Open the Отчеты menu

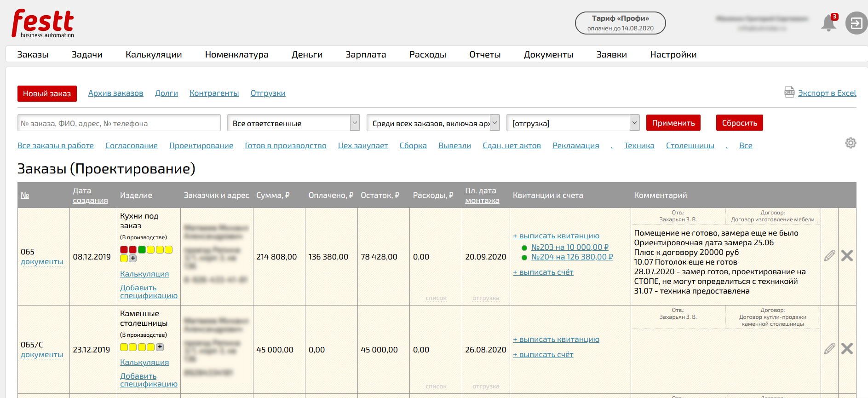tap(485, 54)
